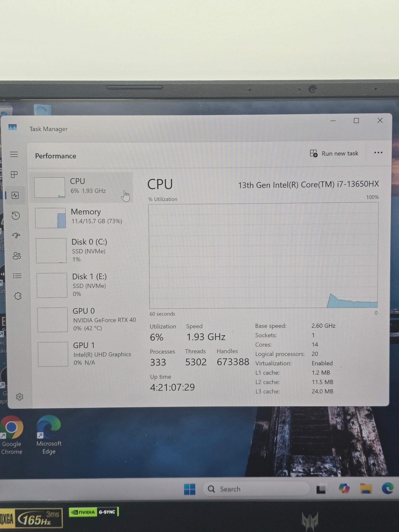Open the Users page icon
Viewport: 399px width, 532px height.
point(17,256)
